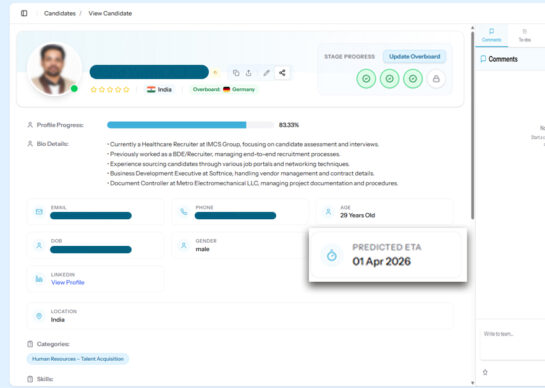Viewport: 545px width, 388px height.
Task: Click the gender value male
Action: 202,249
